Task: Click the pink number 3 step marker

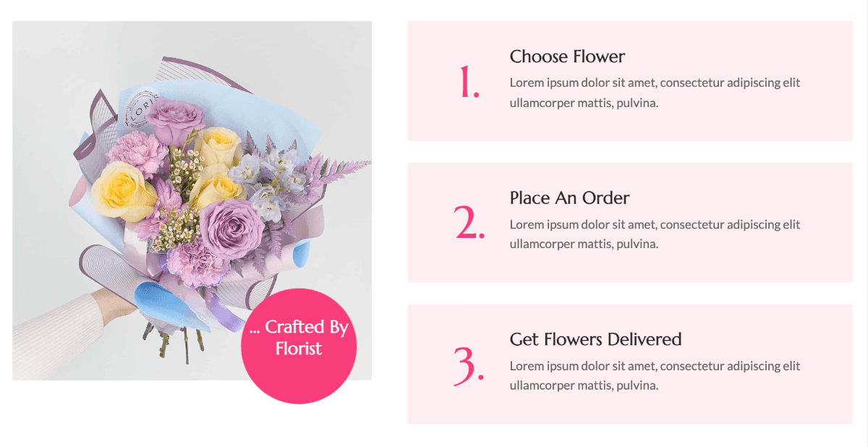Action: (469, 365)
